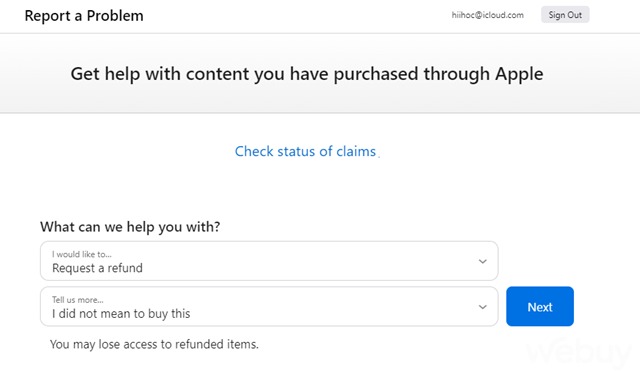Image resolution: width=640 pixels, height=386 pixels.
Task: Click the blue Next button
Action: tap(540, 306)
